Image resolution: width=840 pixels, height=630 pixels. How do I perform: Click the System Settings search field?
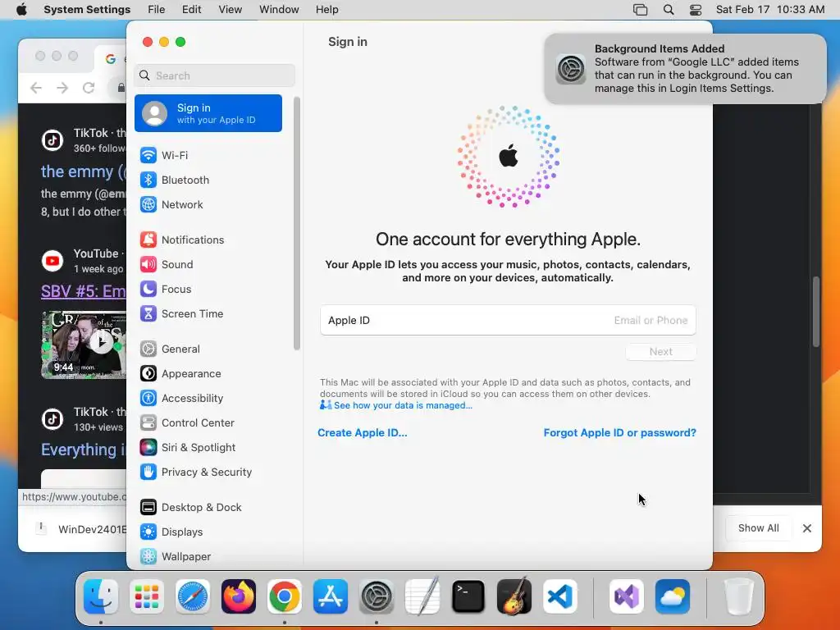pos(214,75)
